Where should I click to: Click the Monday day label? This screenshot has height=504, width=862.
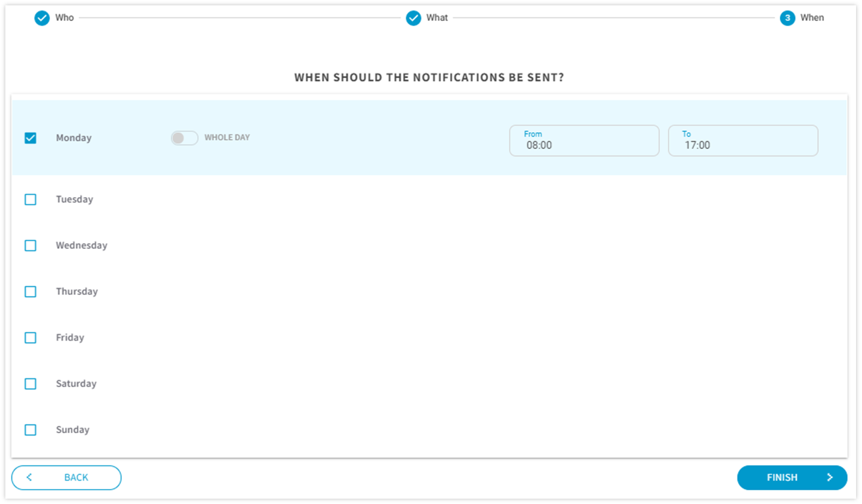pyautogui.click(x=74, y=138)
